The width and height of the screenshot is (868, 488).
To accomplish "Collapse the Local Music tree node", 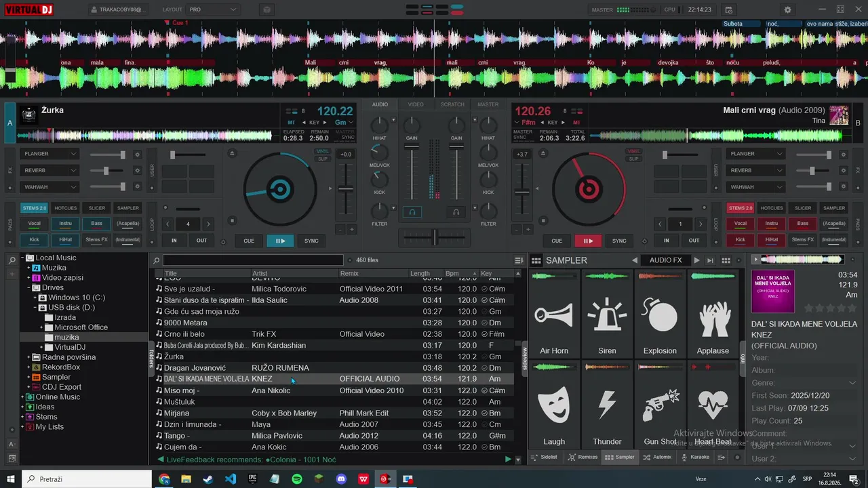I will [23, 258].
